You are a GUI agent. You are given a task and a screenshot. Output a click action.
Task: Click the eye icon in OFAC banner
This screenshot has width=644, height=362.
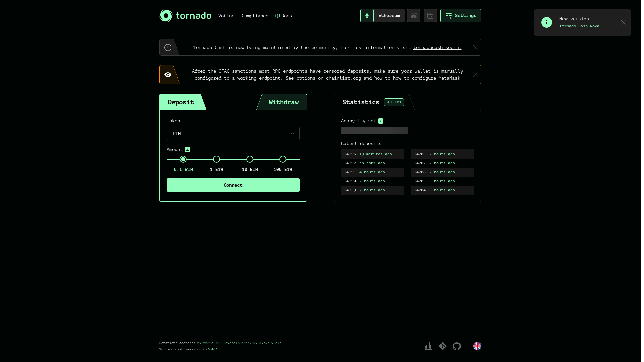(x=168, y=75)
